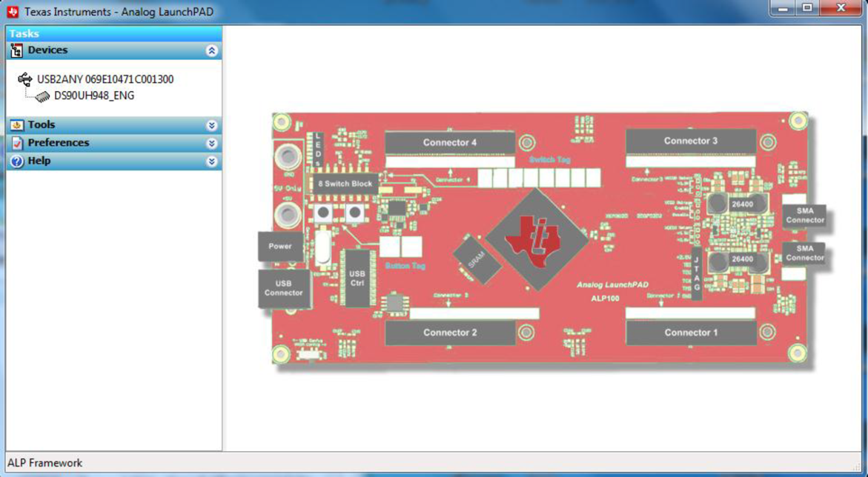Expand the Tools section

coord(213,124)
